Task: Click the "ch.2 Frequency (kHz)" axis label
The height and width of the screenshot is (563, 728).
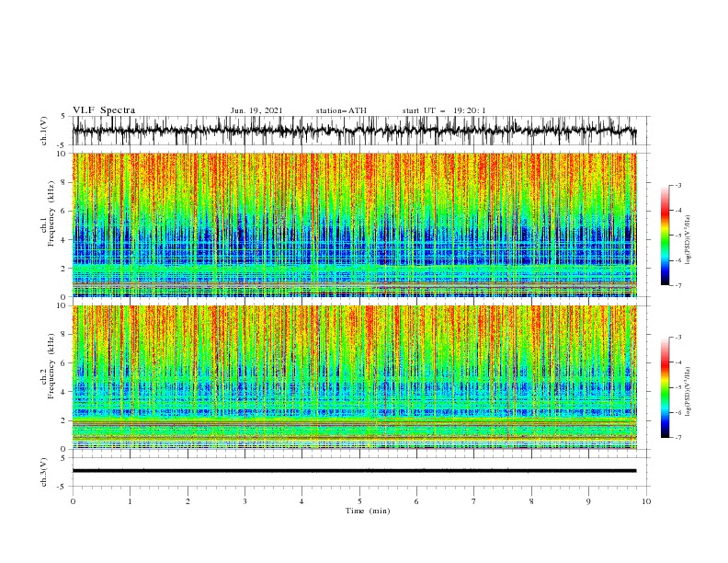Action: [x=48, y=366]
